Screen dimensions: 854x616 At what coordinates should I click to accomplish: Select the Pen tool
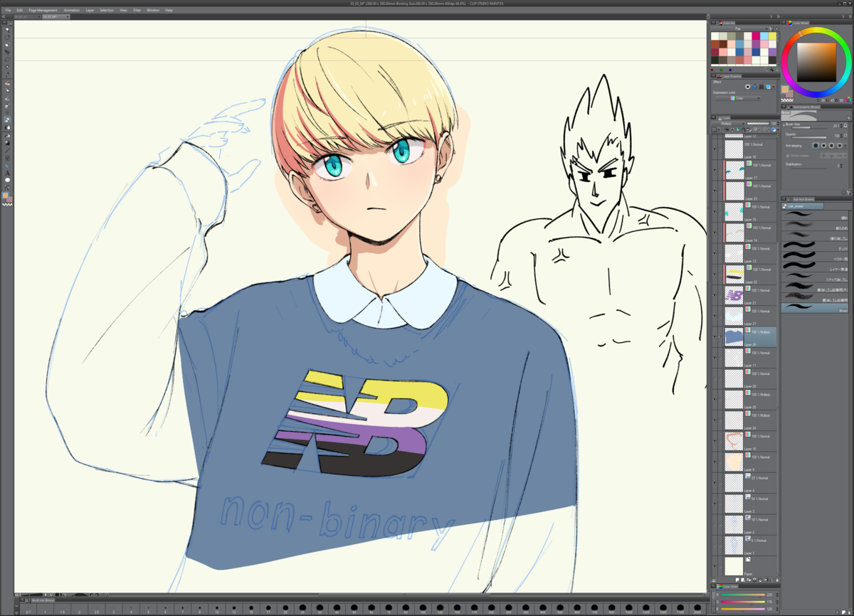(7, 83)
